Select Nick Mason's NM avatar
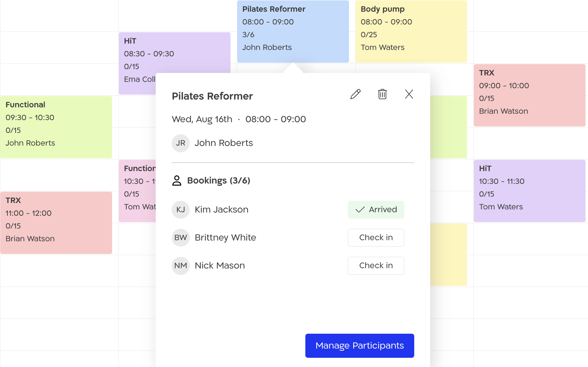Screen dimensions: 588x367 point(181,266)
